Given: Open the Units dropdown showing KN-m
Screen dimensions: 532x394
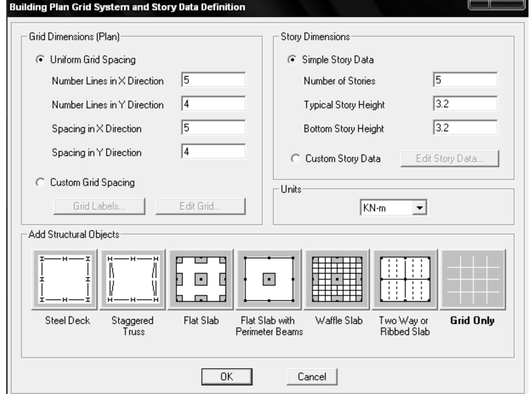Looking at the screenshot, I should (386, 208).
